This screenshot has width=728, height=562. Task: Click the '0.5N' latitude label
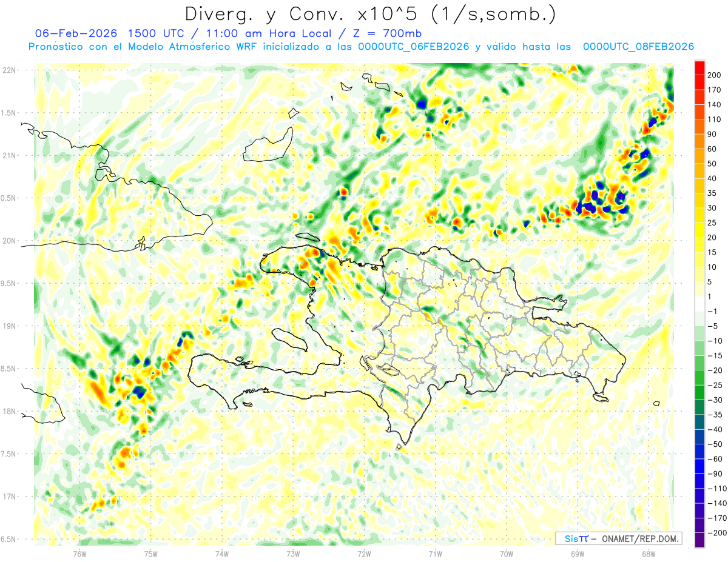point(9,198)
